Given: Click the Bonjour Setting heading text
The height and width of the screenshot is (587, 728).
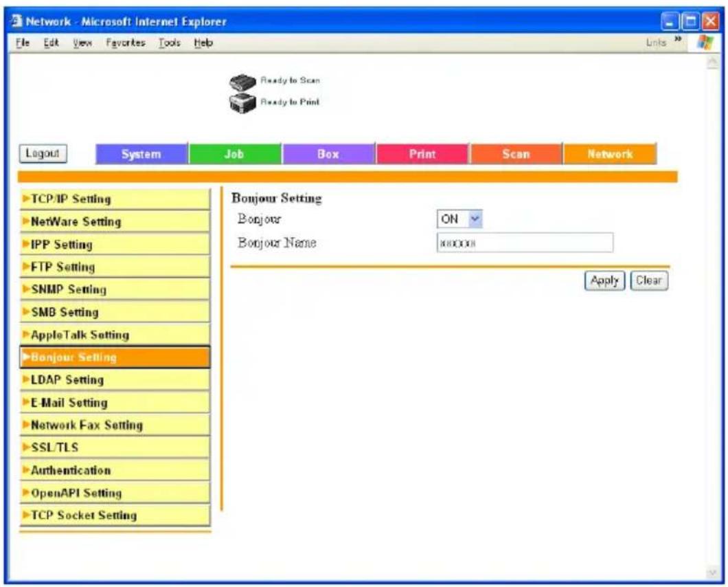Looking at the screenshot, I should pos(277,199).
